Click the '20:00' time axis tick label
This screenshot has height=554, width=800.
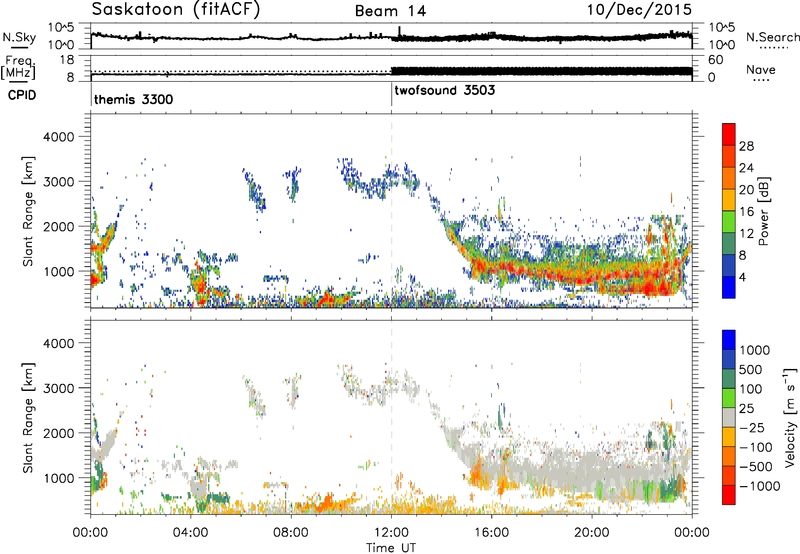click(591, 533)
